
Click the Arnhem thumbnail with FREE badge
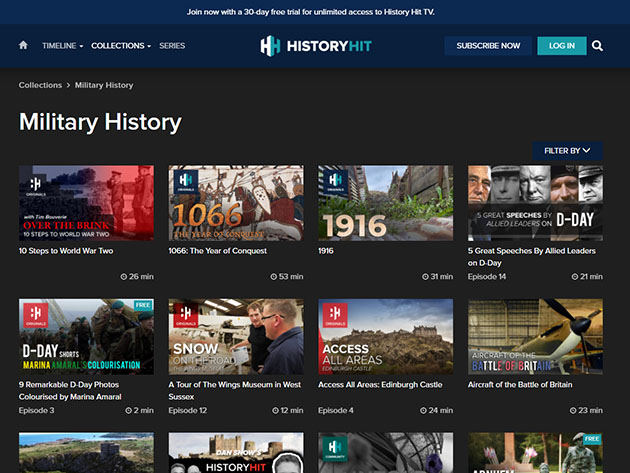pos(535,453)
